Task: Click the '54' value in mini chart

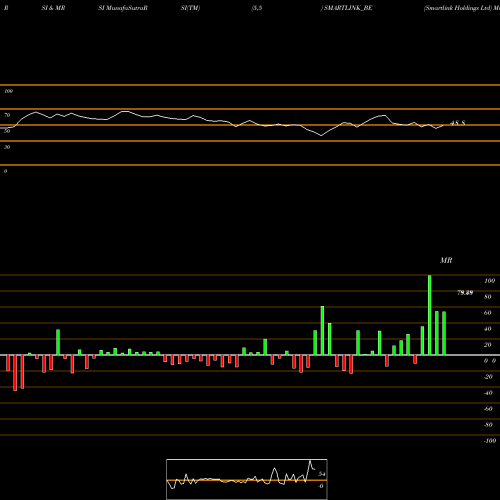Action: click(x=322, y=474)
